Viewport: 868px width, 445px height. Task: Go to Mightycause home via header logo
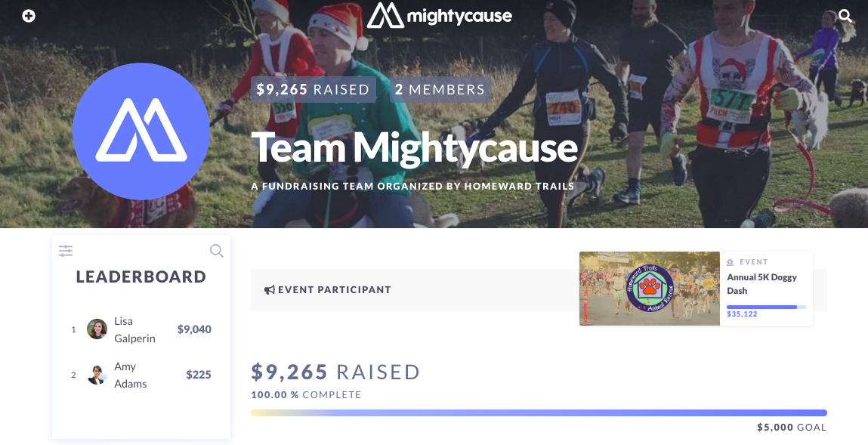(x=439, y=15)
